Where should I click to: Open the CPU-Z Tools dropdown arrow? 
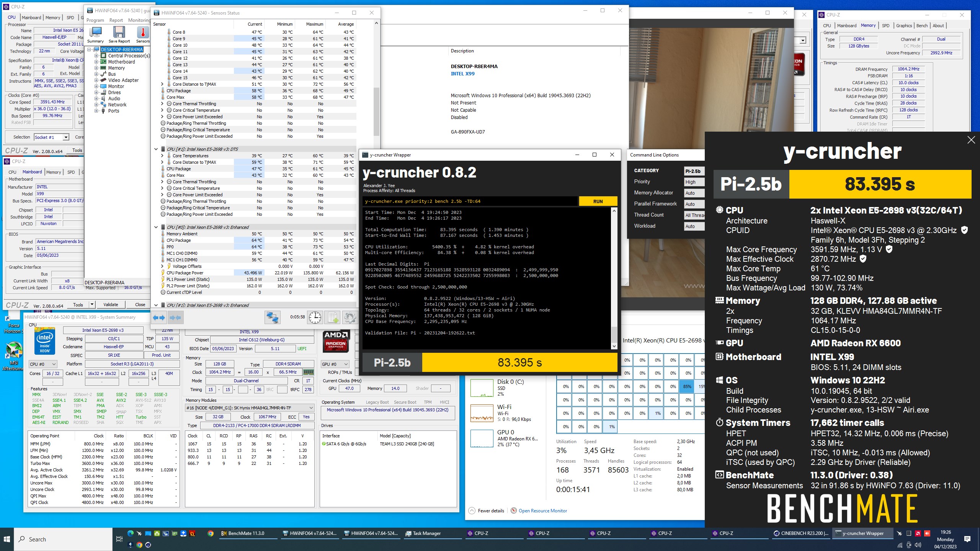coord(91,305)
